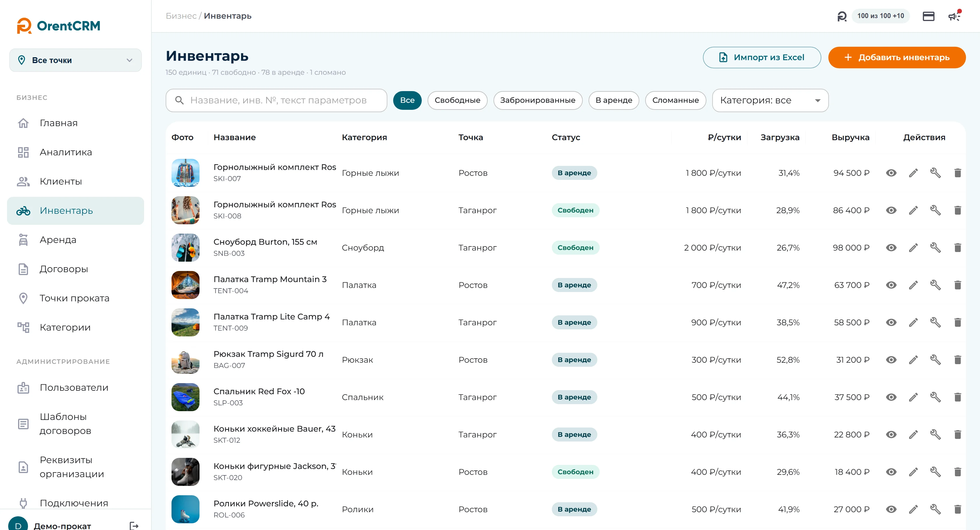Click the eye icon for Коньки хоккейные Bauer
Screen dimensions: 980x530
(891, 435)
